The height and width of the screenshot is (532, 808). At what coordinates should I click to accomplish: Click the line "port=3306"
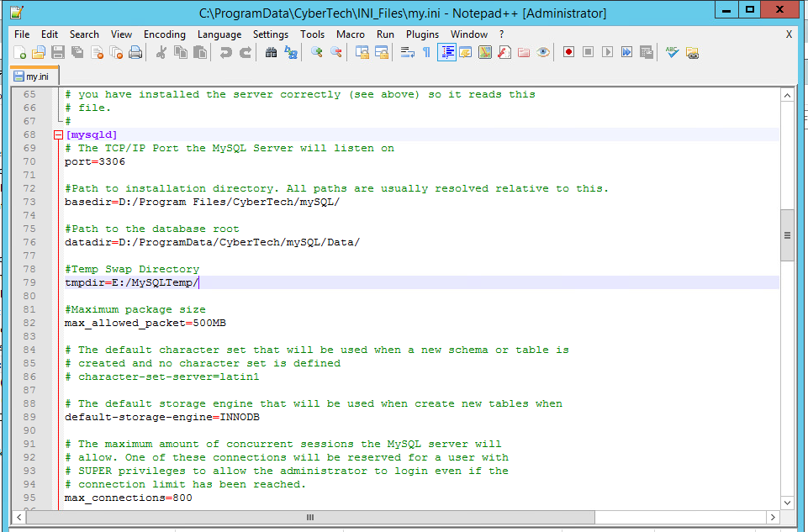pyautogui.click(x=95, y=161)
